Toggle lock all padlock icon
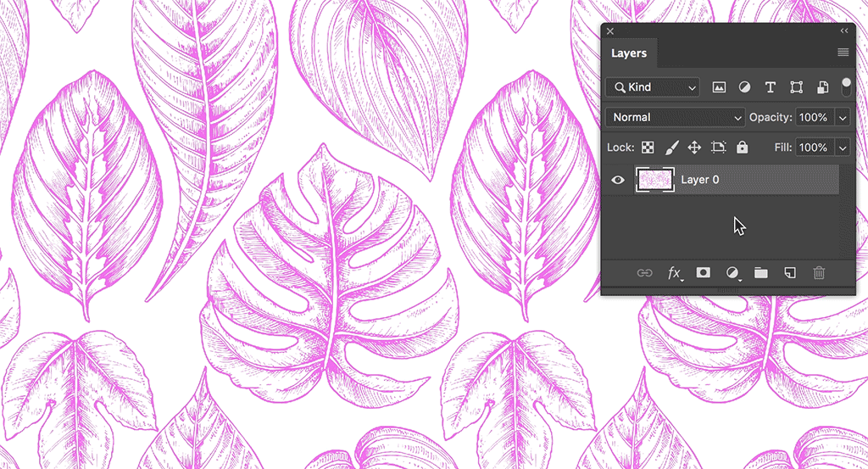 [x=743, y=148]
